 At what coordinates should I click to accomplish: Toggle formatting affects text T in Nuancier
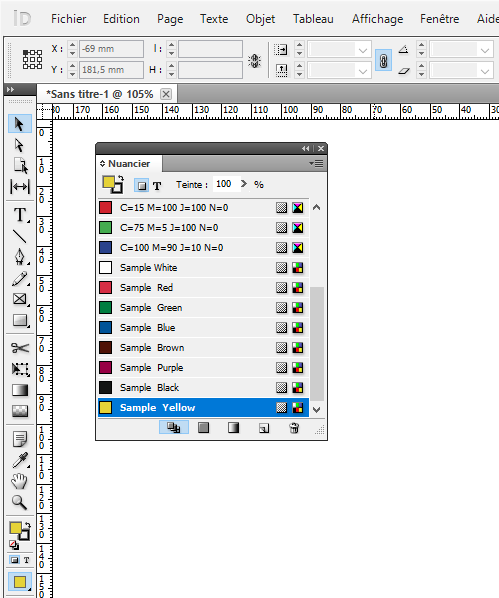coord(157,186)
